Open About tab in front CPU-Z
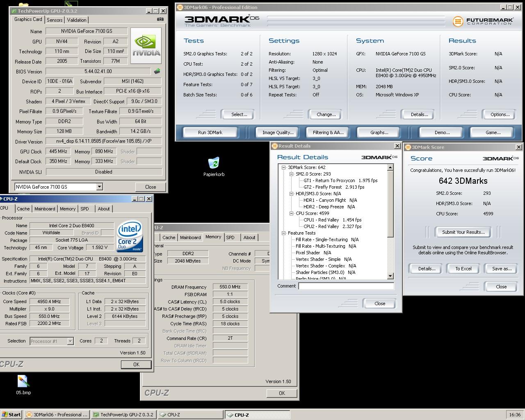 coord(104,209)
